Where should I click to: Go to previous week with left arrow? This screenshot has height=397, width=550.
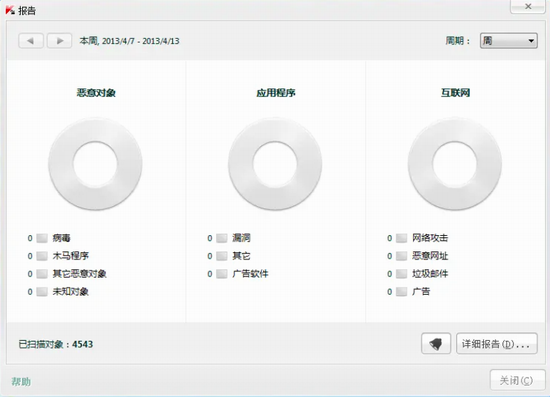coord(31,41)
